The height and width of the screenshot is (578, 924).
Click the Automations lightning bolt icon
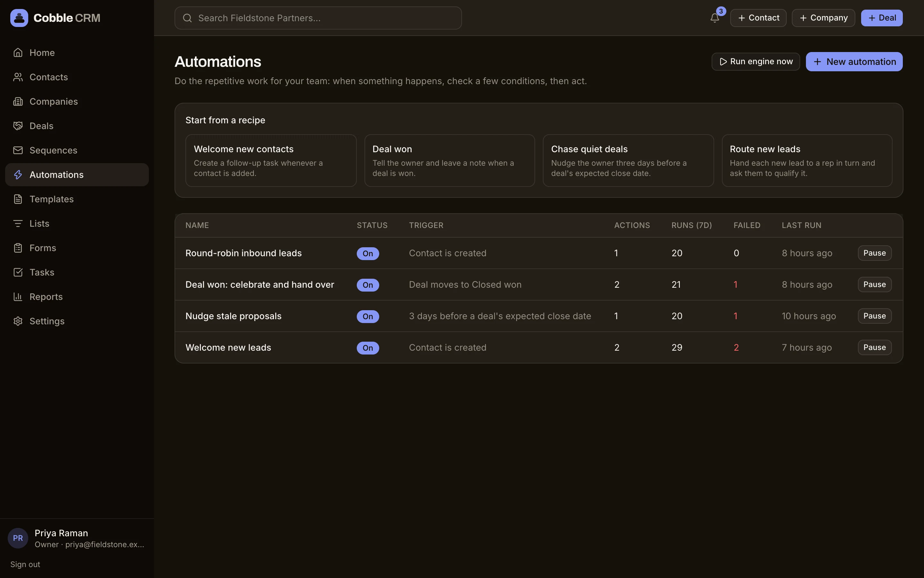(x=18, y=175)
